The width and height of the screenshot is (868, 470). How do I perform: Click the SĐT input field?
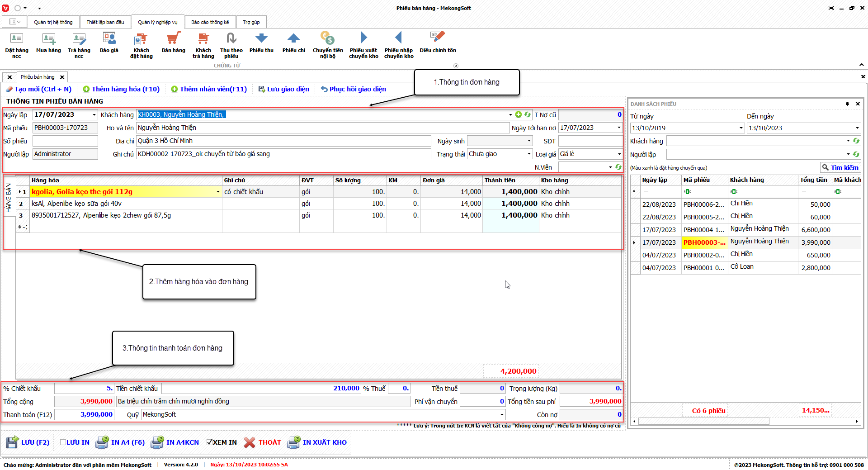(590, 141)
